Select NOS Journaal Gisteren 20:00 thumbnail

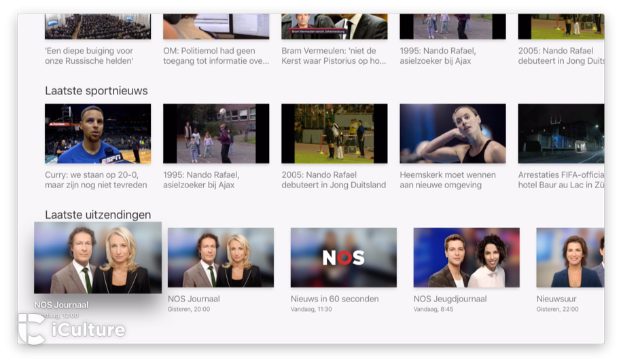[x=221, y=257]
